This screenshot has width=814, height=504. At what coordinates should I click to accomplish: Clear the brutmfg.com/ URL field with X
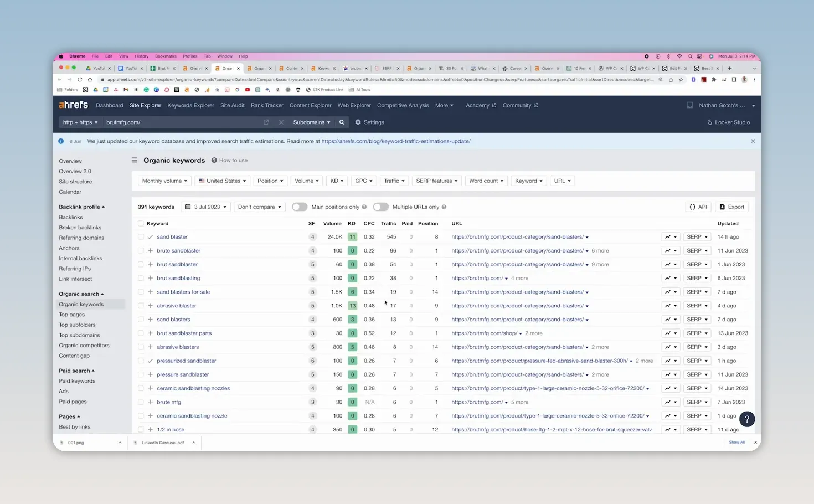(x=281, y=122)
